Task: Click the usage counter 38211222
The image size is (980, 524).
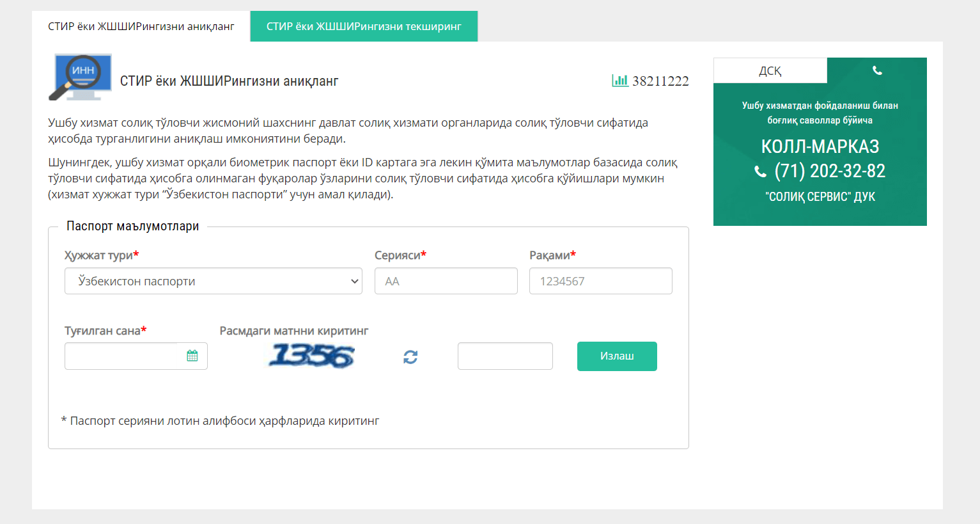Action: pyautogui.click(x=660, y=81)
